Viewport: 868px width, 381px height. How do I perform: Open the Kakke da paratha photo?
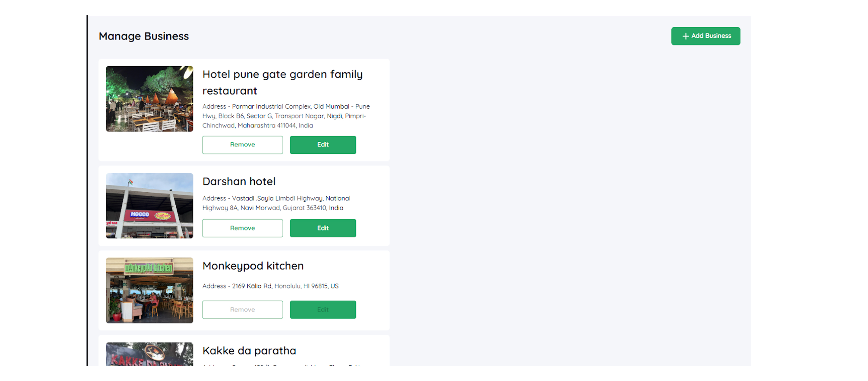coord(149,354)
